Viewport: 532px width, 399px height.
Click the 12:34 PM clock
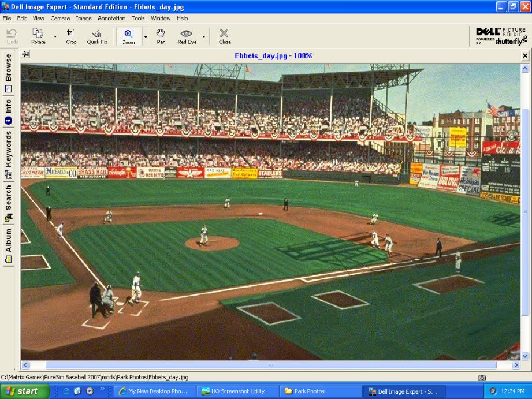(x=513, y=391)
